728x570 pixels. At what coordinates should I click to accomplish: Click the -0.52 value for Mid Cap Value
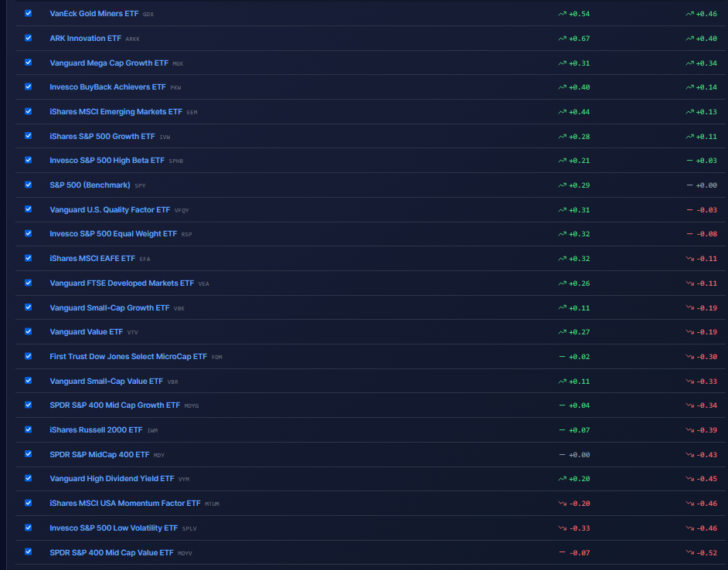[706, 552]
